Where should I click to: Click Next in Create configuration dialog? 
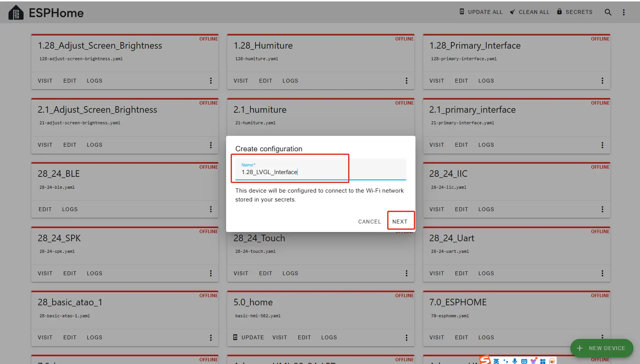(400, 222)
